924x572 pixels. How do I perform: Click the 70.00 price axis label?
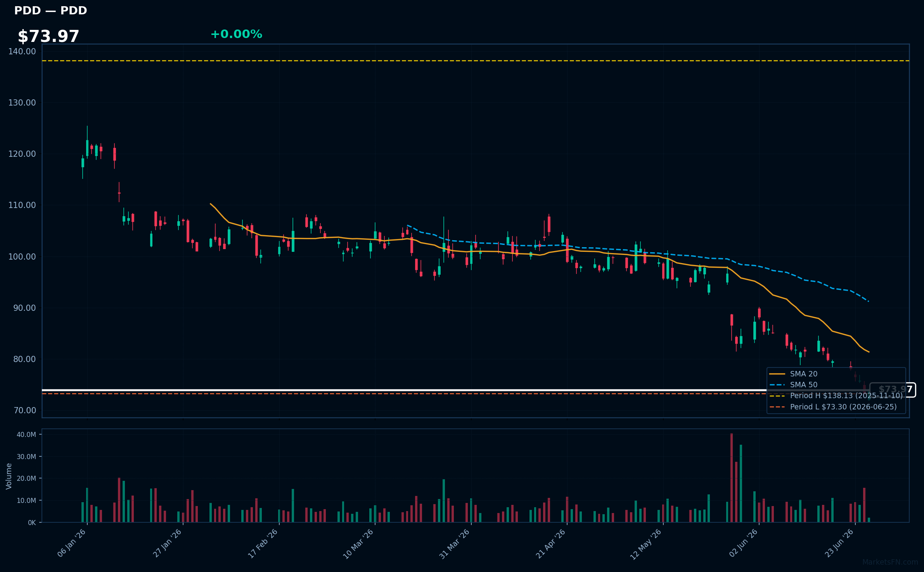[x=24, y=410]
